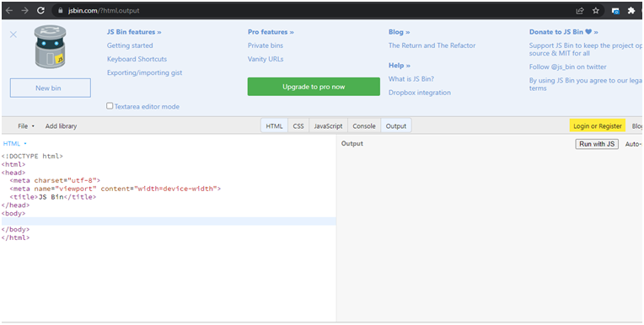Open Follow @js_bin on twitter link
Viewport: 644px width, 325px height.
click(567, 67)
